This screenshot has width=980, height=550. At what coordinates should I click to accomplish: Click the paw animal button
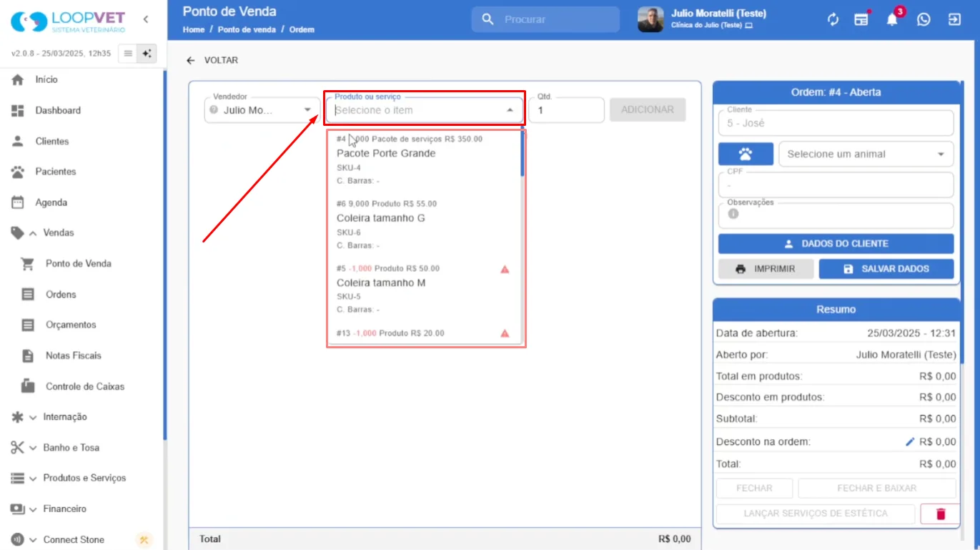pyautogui.click(x=746, y=154)
